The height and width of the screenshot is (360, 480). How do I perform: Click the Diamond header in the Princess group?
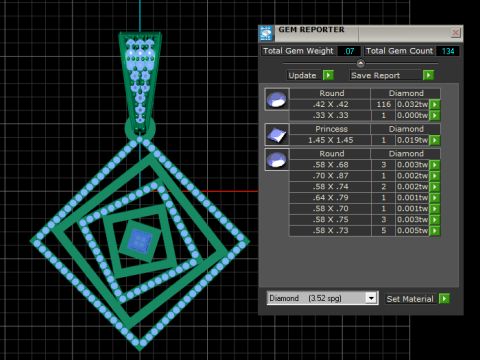(406, 129)
